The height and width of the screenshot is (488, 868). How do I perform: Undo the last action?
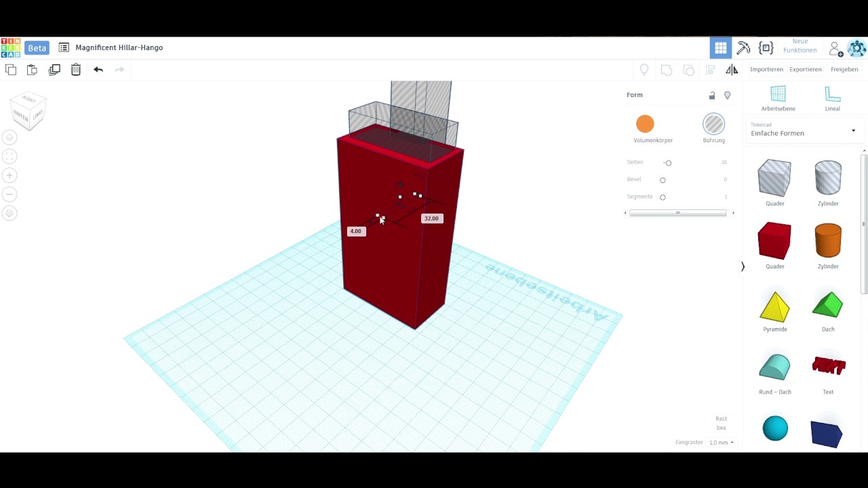[x=98, y=69]
